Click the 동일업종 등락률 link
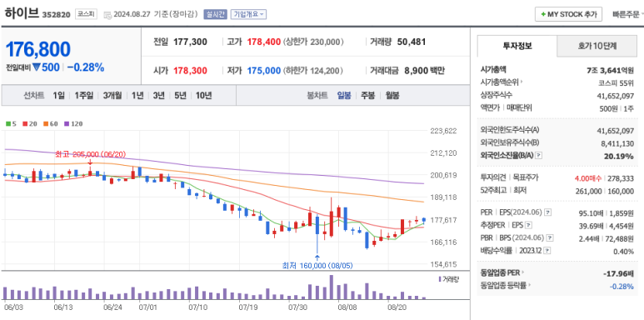Viewport: 644px width, 320px height. [503, 285]
